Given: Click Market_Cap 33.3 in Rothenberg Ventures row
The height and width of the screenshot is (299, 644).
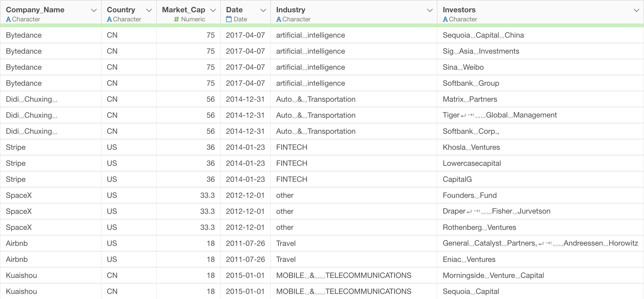Looking at the screenshot, I should (x=207, y=227).
